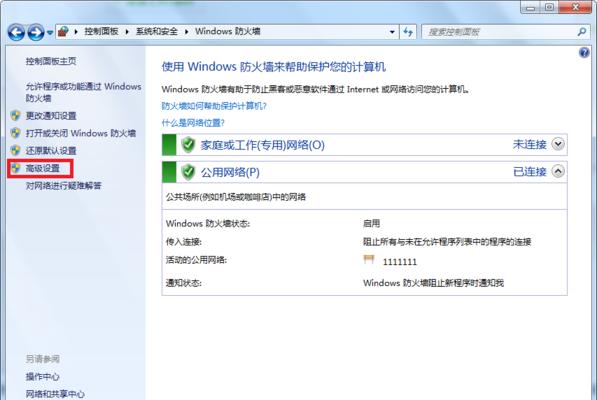Image resolution: width=597 pixels, height=400 pixels.
Task: Click shield icon beside 更改通知设置
Action: [x=16, y=115]
